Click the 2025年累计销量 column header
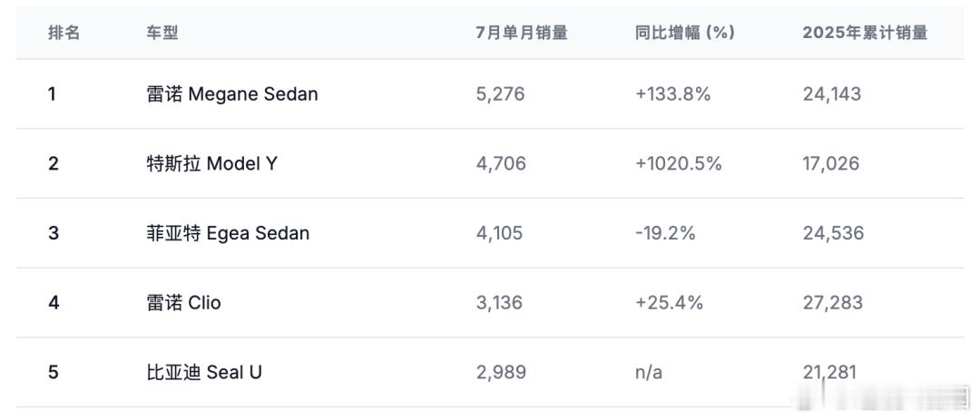The height and width of the screenshot is (420, 980). click(x=865, y=34)
